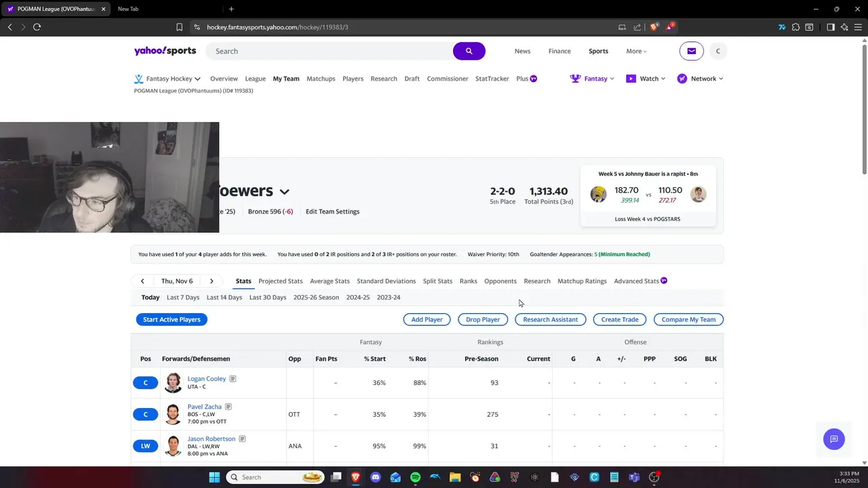
Task: Open player note icon for Pavel Zacha
Action: 229,407
